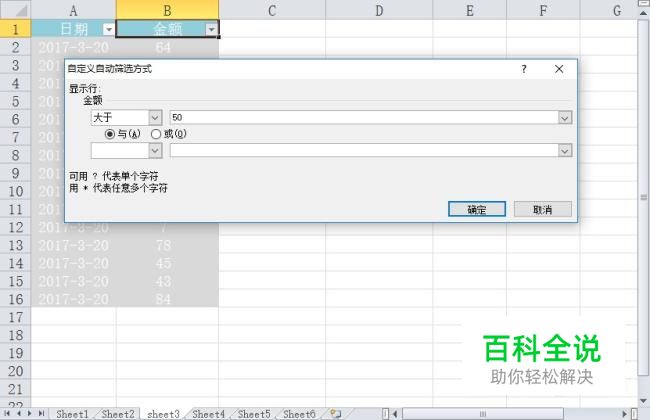Image resolution: width=650 pixels, height=420 pixels.
Task: Click date cell in row 13
Action: [x=73, y=245]
